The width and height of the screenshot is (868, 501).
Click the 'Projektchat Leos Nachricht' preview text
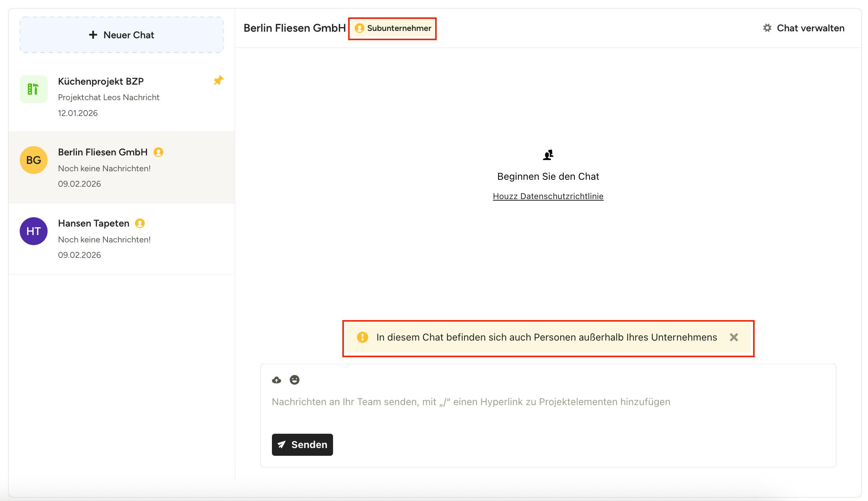coord(109,97)
